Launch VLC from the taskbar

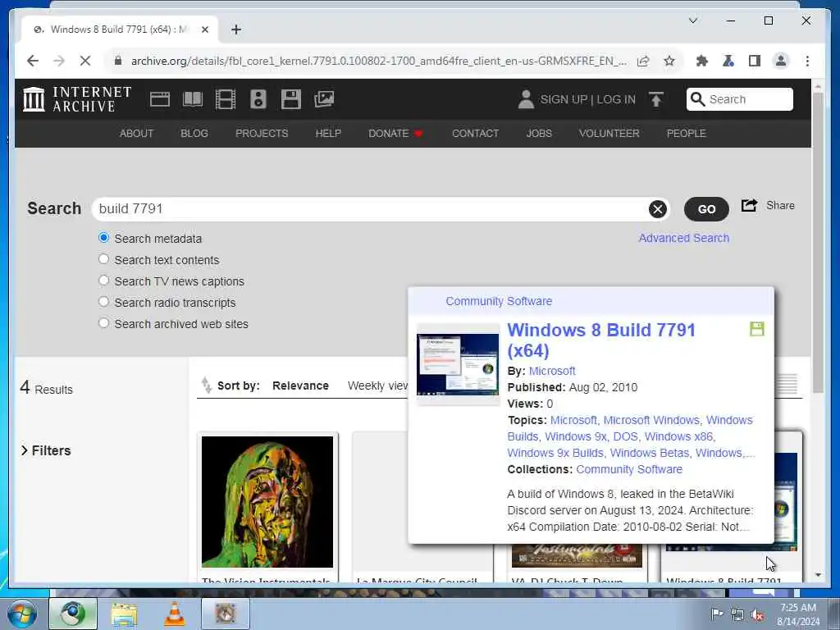174,614
